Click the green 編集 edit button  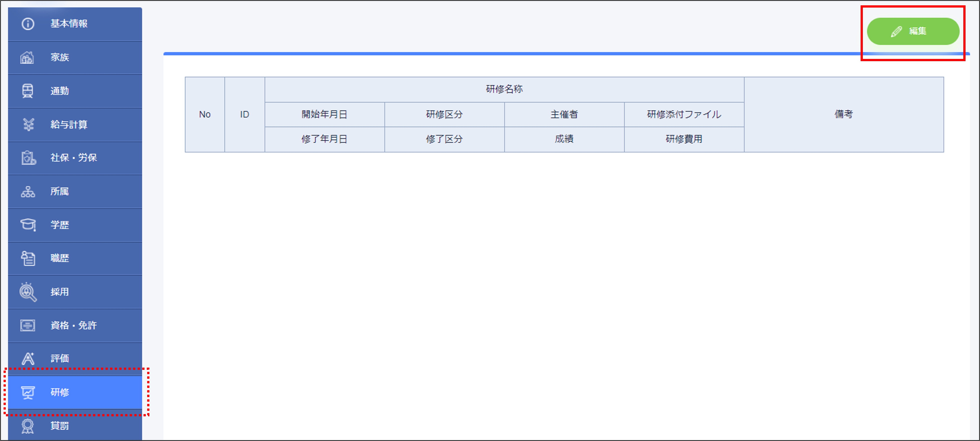pyautogui.click(x=913, y=32)
